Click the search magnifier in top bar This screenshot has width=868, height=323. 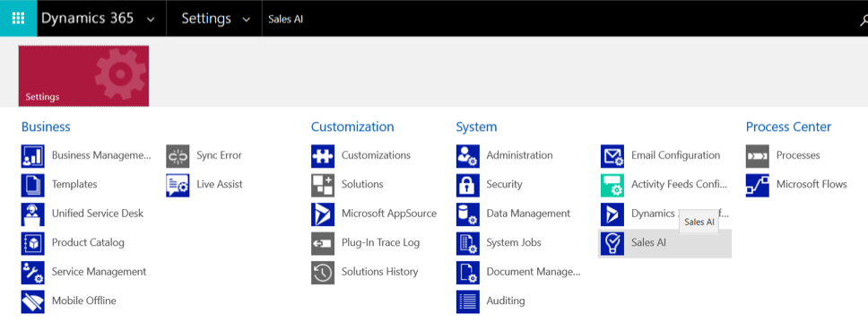[864, 21]
